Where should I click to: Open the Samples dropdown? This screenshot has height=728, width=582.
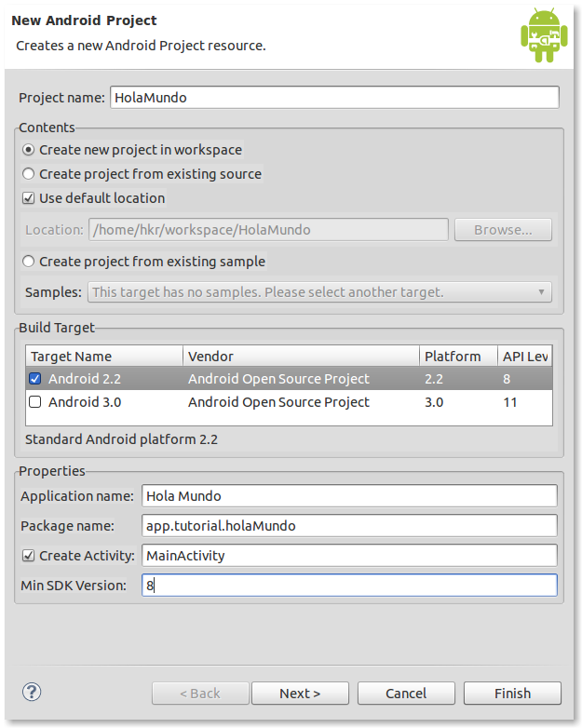(319, 292)
